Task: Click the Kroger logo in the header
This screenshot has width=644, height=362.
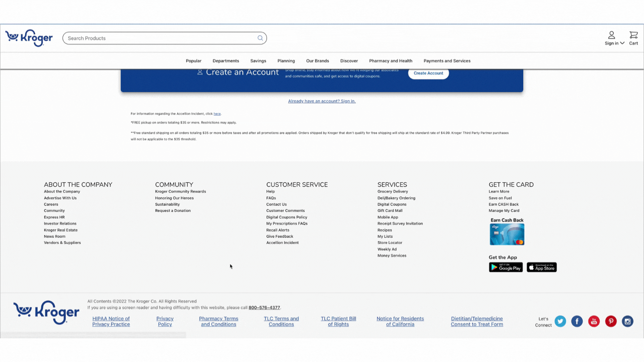Action: [29, 38]
